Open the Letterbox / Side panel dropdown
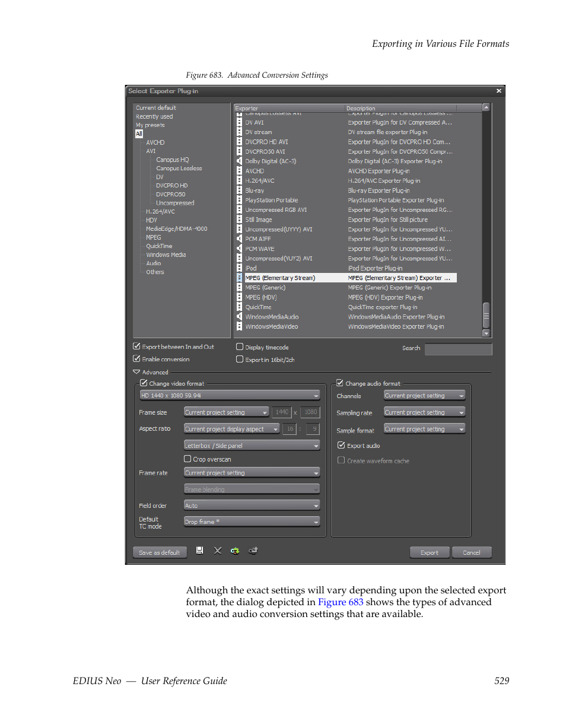Viewport: 566px width, 728px height. pyautogui.click(x=252, y=446)
